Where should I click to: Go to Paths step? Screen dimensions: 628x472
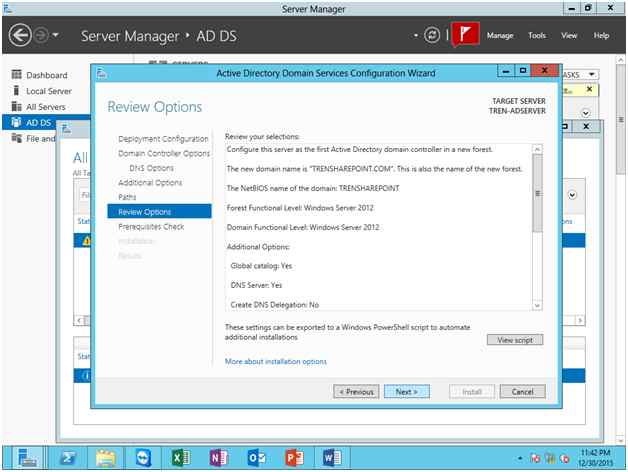pyautogui.click(x=127, y=197)
